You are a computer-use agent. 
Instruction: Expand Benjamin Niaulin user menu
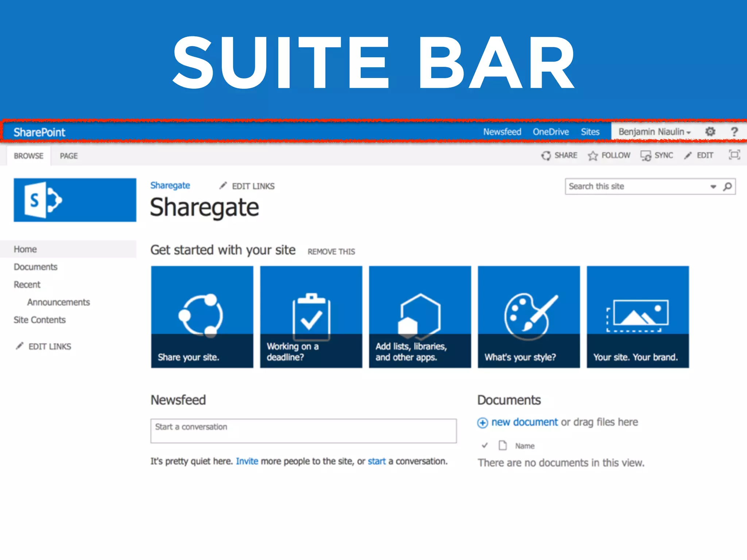click(x=654, y=132)
